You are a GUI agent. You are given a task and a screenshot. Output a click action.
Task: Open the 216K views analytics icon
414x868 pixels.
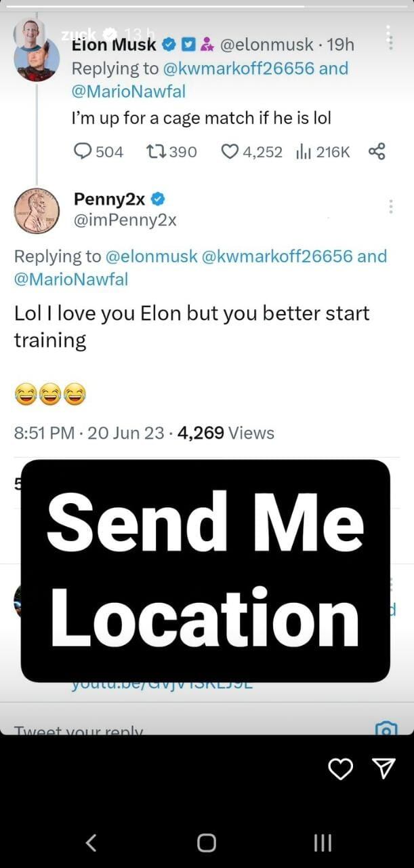pos(302,152)
